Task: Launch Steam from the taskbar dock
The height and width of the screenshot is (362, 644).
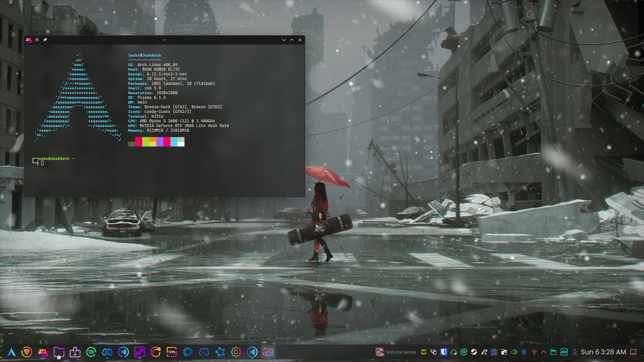Action: coord(140,352)
